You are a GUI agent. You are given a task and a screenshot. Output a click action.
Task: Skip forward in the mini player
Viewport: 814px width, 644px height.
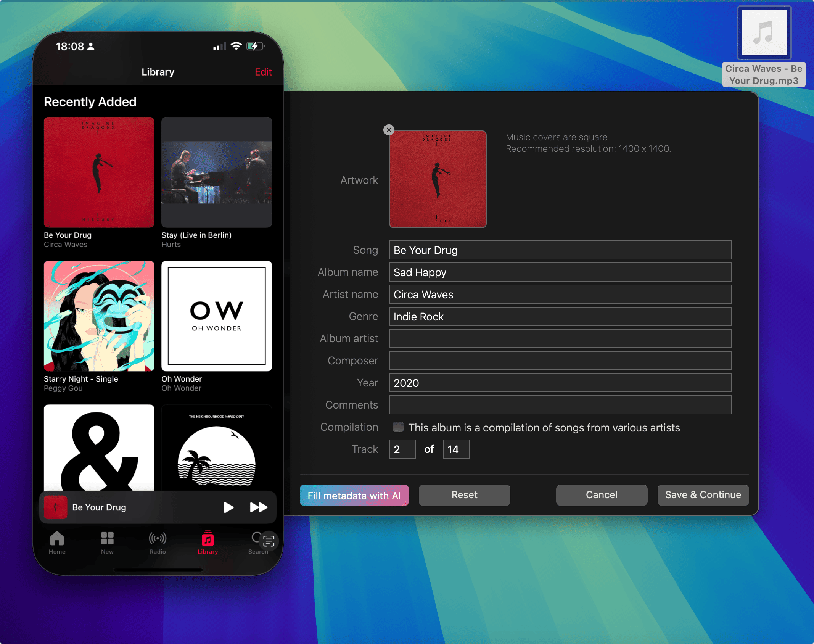coord(259,507)
